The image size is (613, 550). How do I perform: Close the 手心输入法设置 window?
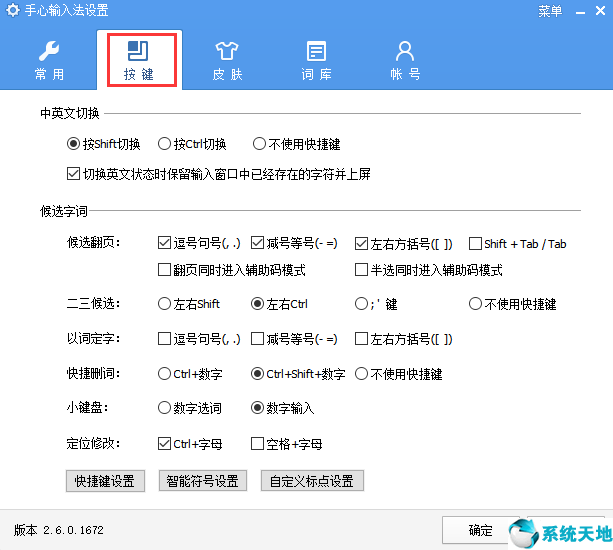[x=600, y=11]
